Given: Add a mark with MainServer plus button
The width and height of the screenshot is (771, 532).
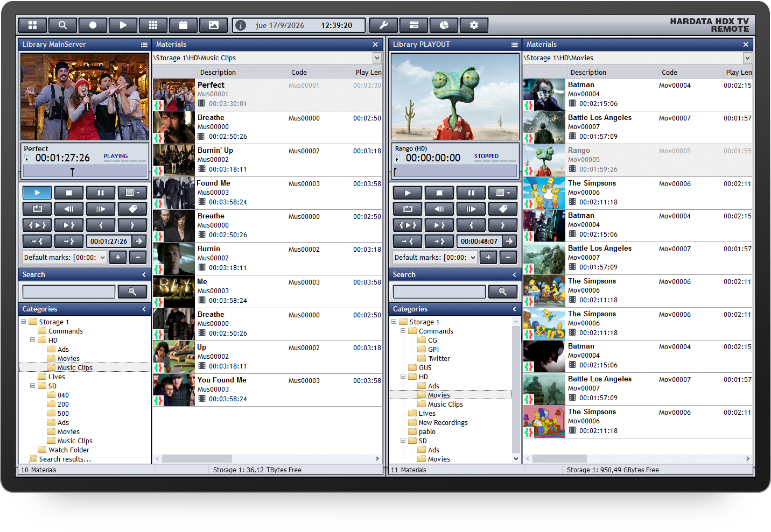Looking at the screenshot, I should (x=118, y=258).
